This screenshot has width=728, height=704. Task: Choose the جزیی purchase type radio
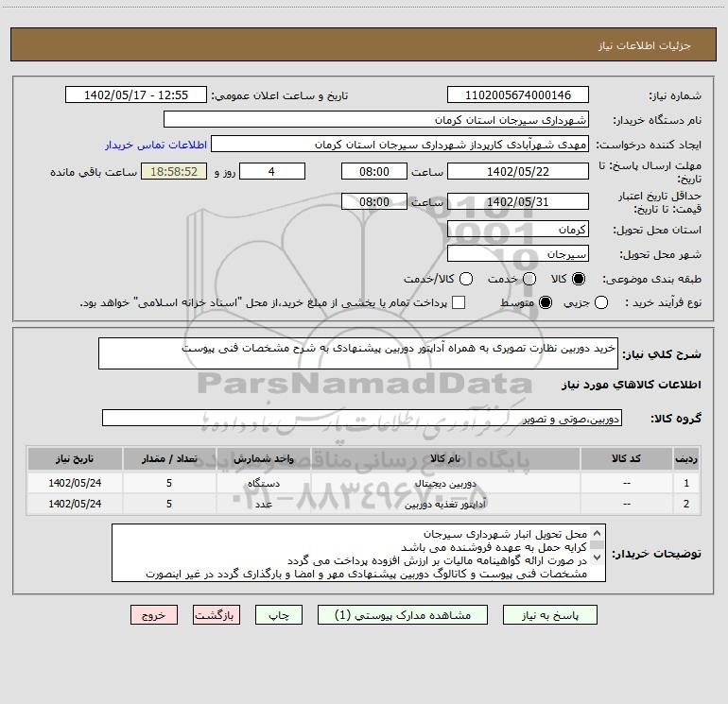coord(600,303)
